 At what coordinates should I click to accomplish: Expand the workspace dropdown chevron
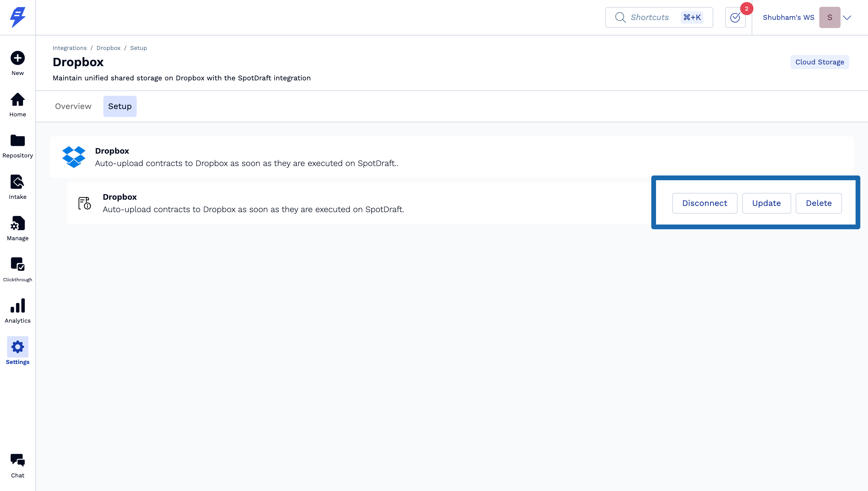847,17
